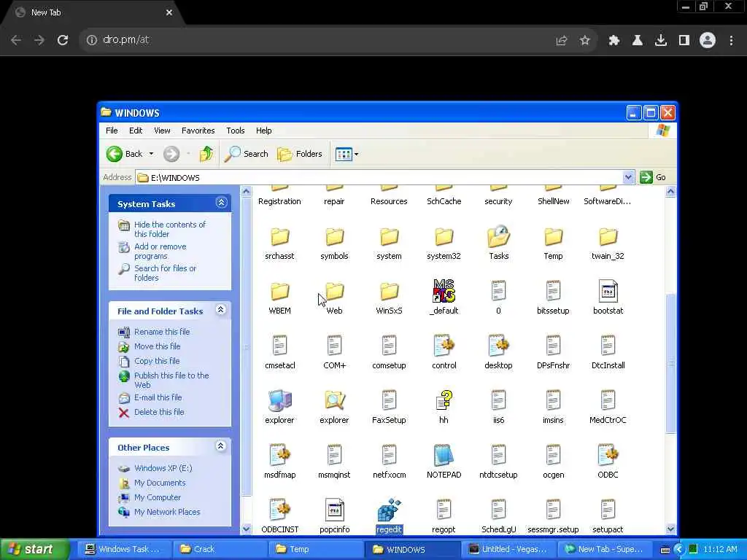Screen dimensions: 747x560
Task: Open the Search toolbar button
Action: pos(247,154)
